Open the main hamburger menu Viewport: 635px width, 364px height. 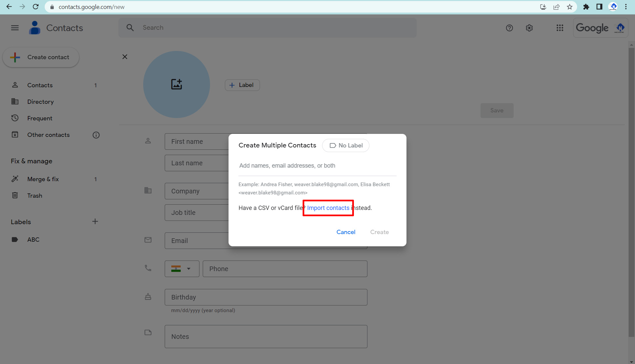(x=15, y=28)
